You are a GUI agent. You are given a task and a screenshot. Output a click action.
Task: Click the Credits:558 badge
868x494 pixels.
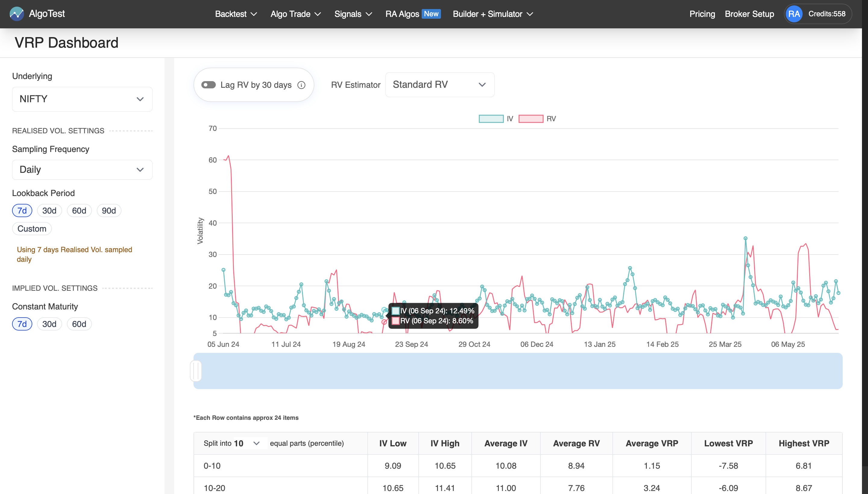(827, 14)
